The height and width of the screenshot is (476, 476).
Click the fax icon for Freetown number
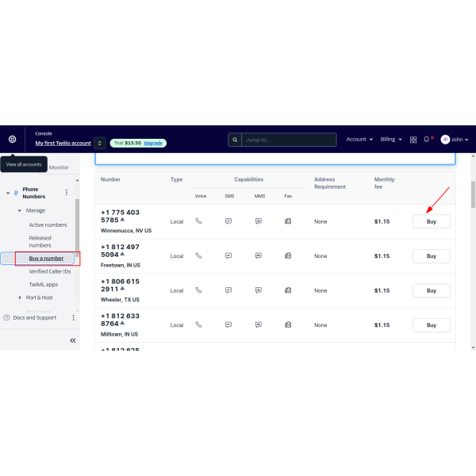point(288,256)
